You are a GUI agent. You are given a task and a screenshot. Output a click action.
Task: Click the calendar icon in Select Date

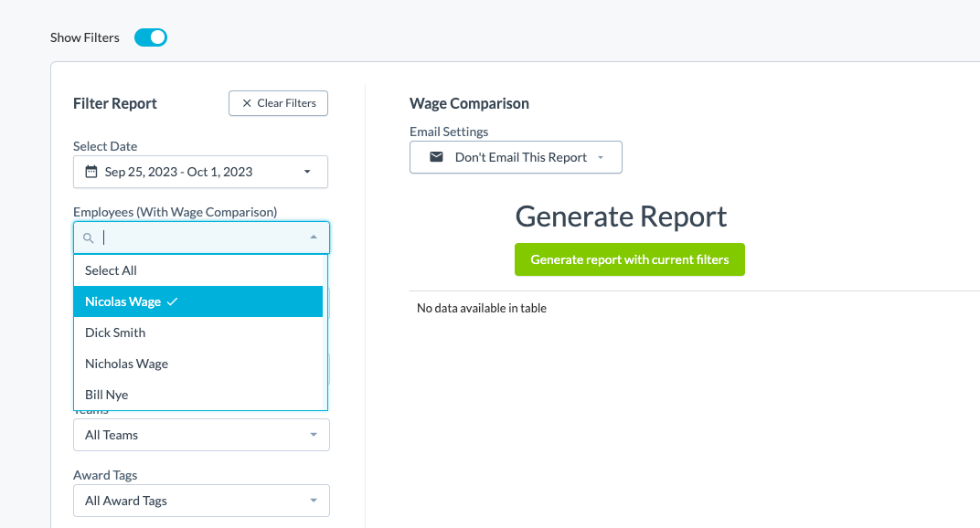[x=91, y=172]
